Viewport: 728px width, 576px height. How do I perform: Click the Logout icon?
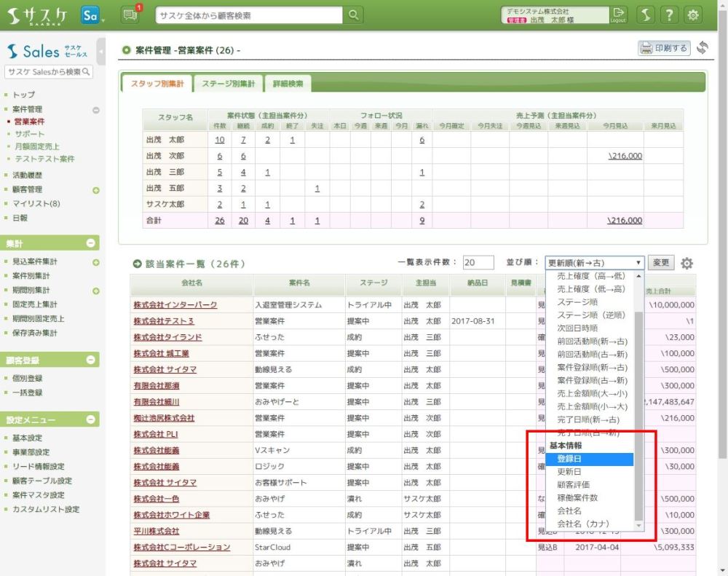618,15
